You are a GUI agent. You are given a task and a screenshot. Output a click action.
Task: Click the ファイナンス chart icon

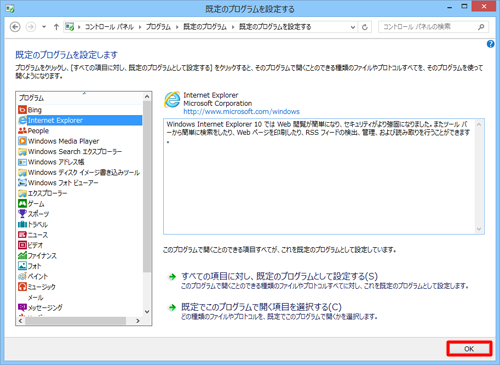(x=22, y=255)
